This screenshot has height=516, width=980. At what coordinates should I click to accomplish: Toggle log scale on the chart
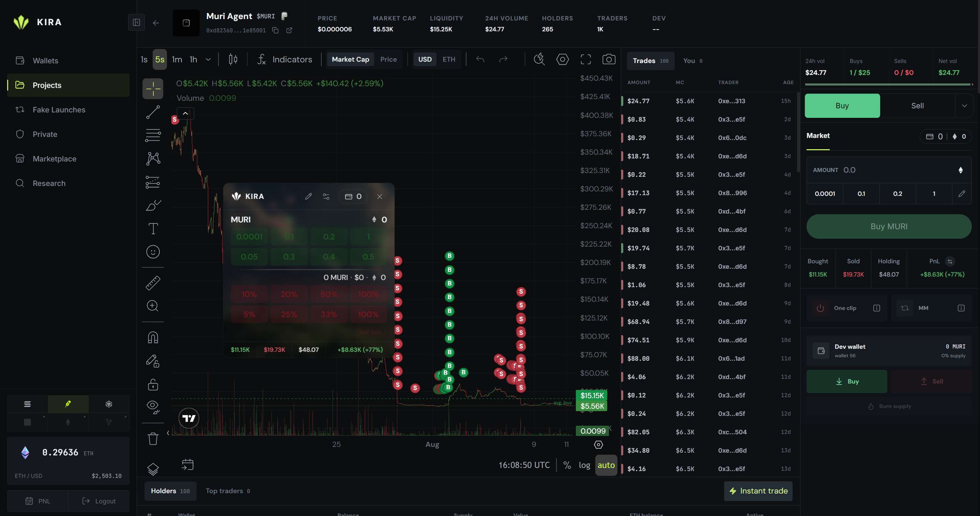(x=584, y=465)
